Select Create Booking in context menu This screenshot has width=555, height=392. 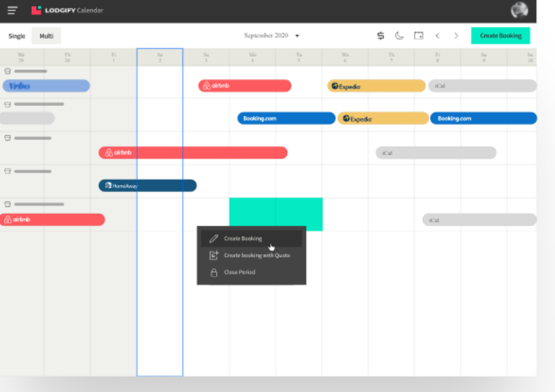[243, 239]
